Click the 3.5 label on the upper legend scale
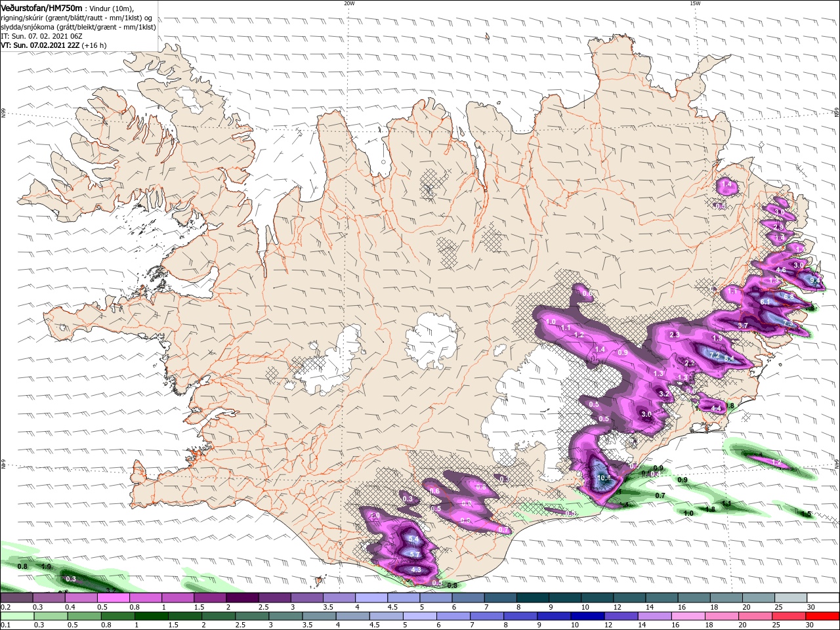This screenshot has width=840, height=630. pyautogui.click(x=328, y=607)
